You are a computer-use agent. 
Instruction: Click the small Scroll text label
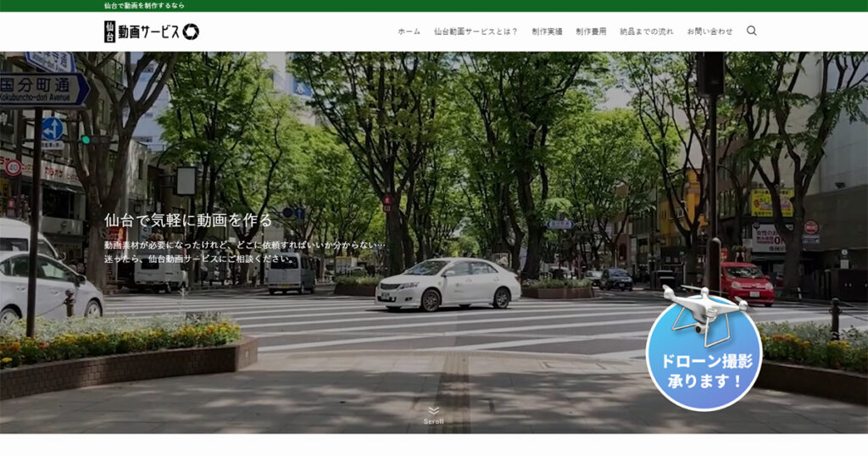pos(433,421)
